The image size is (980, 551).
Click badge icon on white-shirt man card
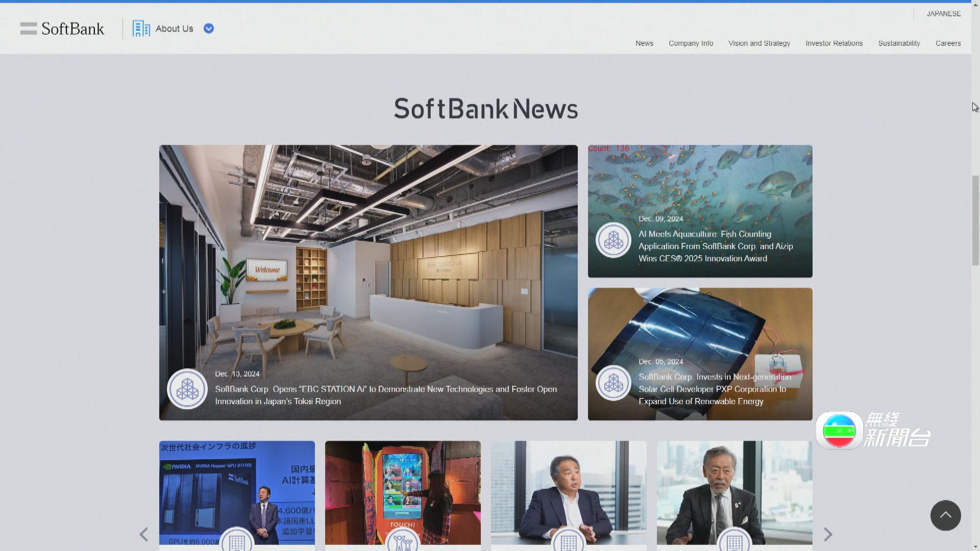(569, 540)
